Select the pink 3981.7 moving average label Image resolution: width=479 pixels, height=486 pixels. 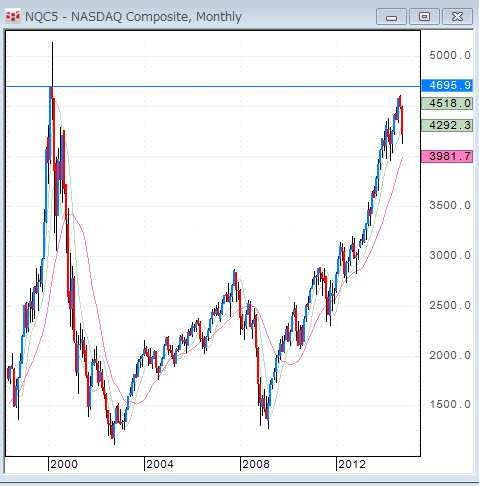point(447,156)
